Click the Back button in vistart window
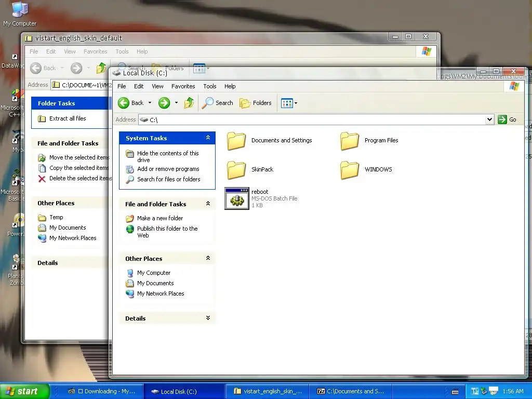Image resolution: width=532 pixels, height=399 pixels. point(43,68)
